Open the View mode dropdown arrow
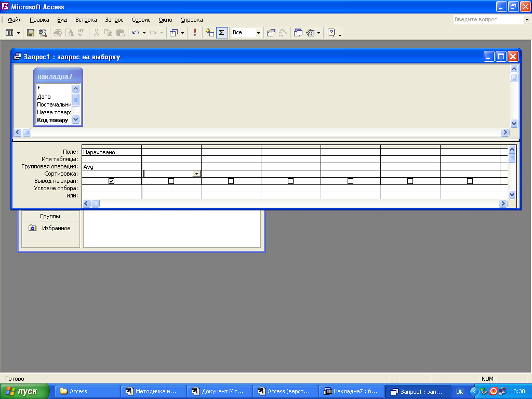This screenshot has height=399, width=532. (x=18, y=33)
